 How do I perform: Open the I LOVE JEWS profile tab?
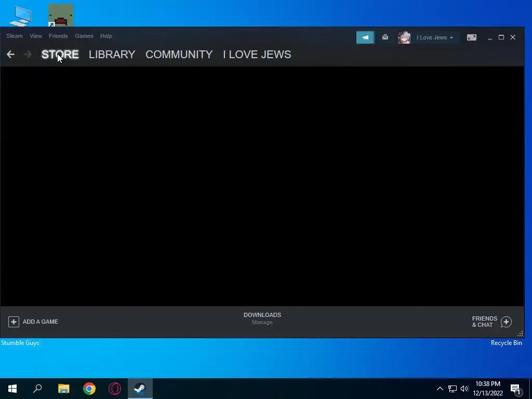click(x=257, y=54)
